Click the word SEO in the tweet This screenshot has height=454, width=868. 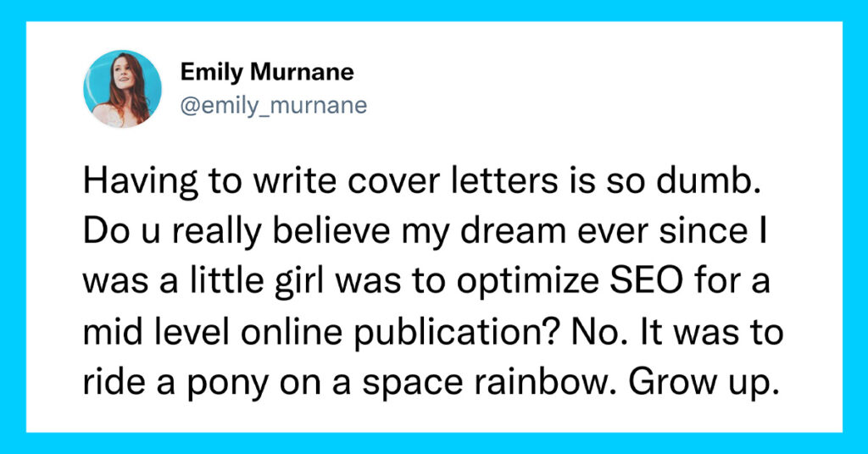click(647, 281)
